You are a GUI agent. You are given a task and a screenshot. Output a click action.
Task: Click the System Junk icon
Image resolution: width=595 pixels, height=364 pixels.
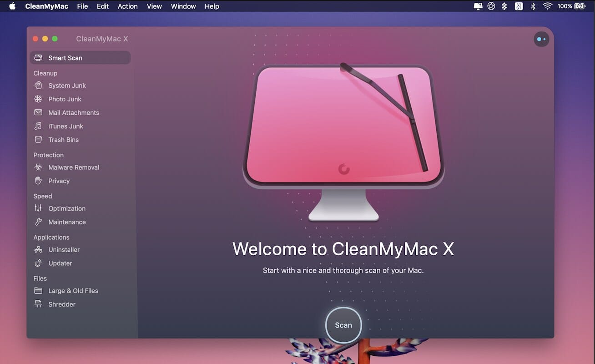[x=38, y=86]
